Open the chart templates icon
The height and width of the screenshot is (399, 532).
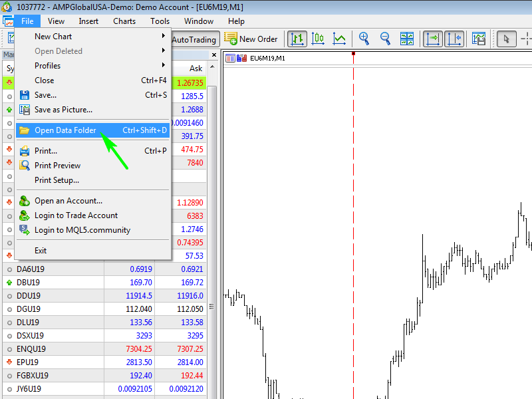click(x=479, y=39)
